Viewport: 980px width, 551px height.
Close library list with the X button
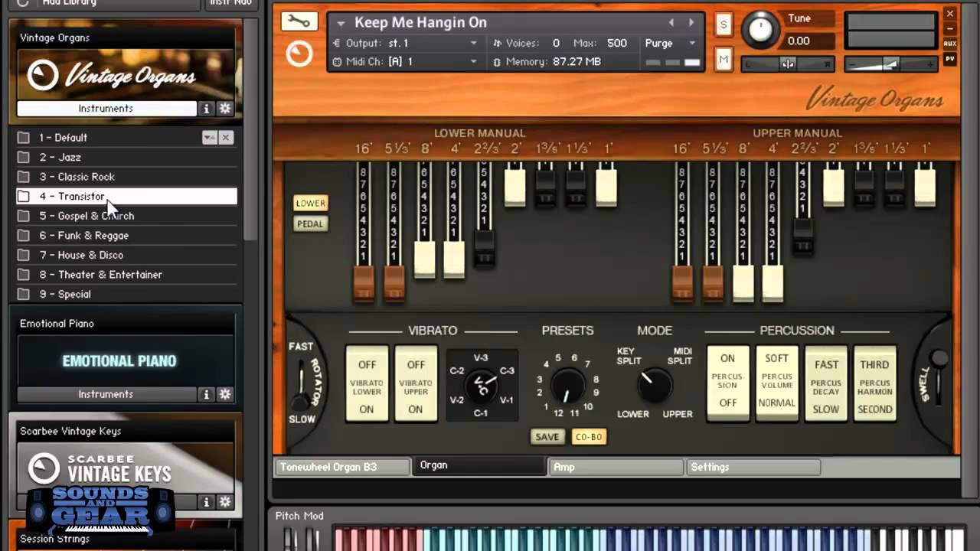coord(225,138)
